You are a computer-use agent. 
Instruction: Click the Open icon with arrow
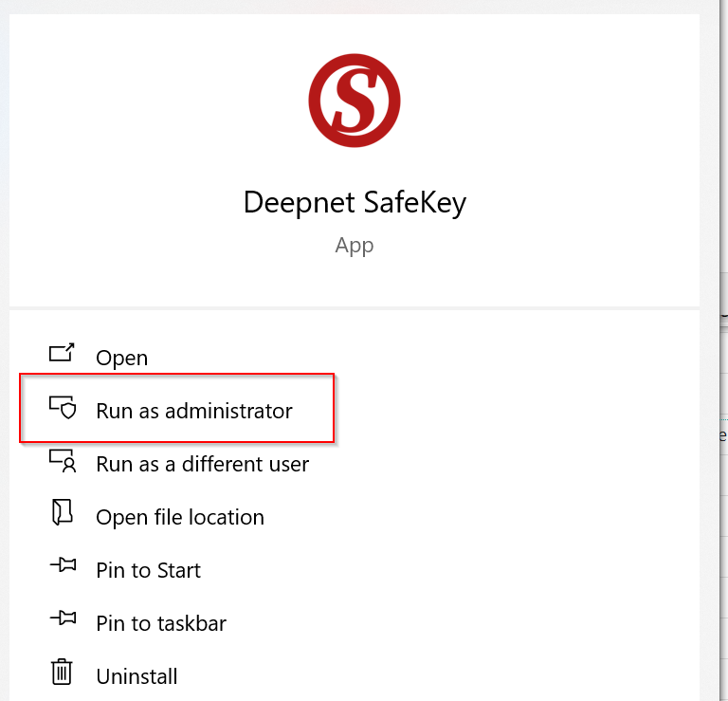[x=62, y=354]
